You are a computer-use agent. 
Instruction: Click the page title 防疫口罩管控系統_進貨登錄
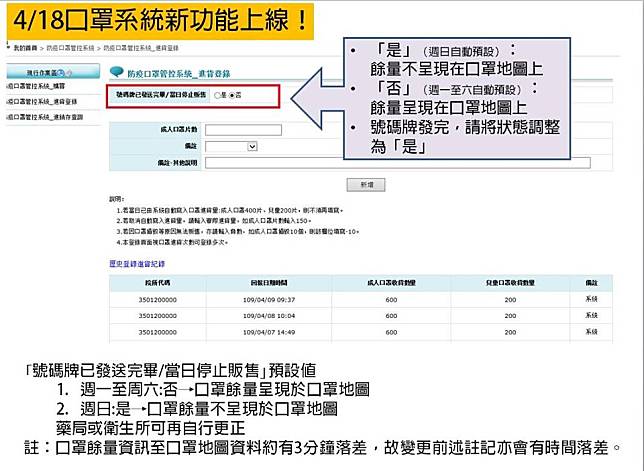point(178,74)
